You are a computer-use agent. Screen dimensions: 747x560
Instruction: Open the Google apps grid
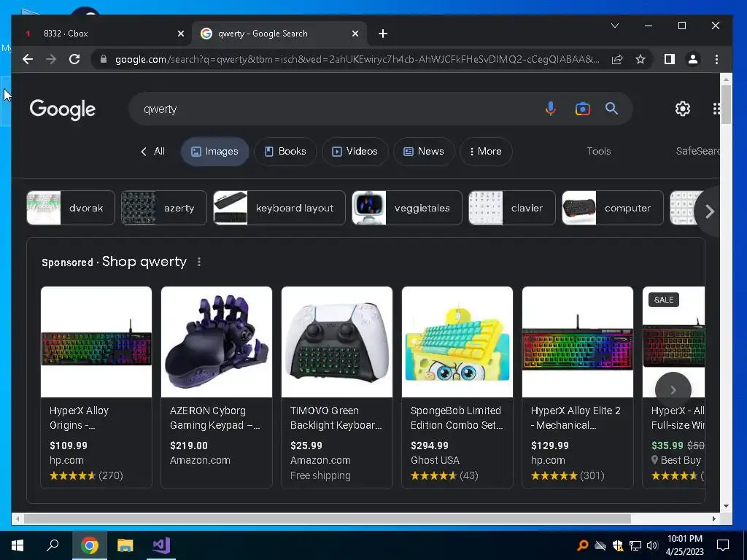(x=716, y=109)
